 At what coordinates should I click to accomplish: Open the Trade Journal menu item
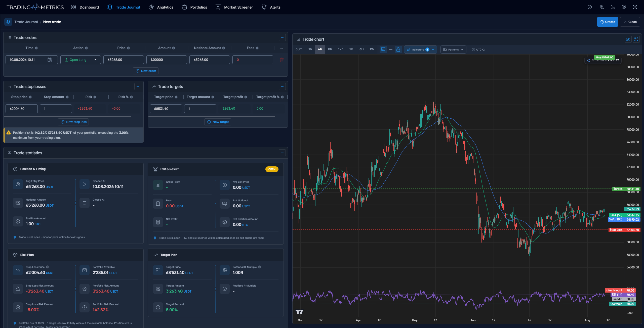point(124,7)
